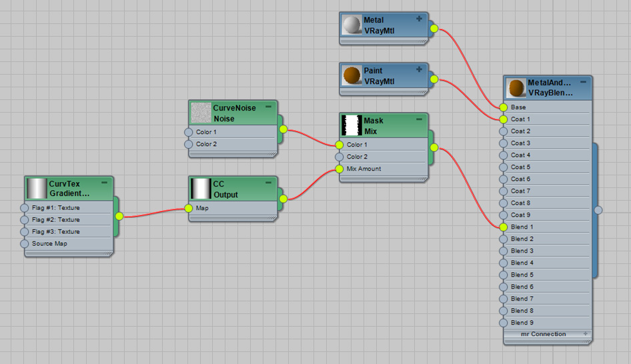The width and height of the screenshot is (631, 364).
Task: Select the Mask Mix node title
Action: click(x=374, y=126)
